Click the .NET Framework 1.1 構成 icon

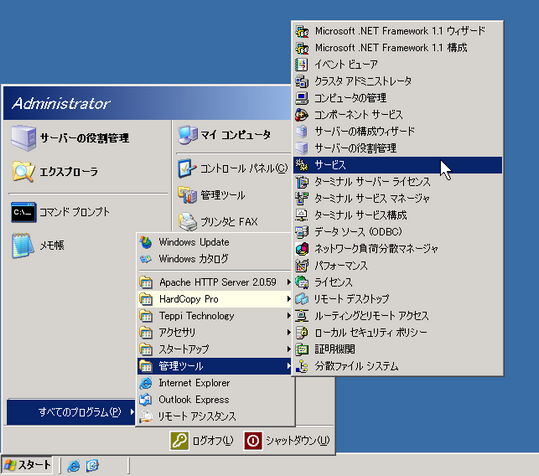[x=302, y=48]
